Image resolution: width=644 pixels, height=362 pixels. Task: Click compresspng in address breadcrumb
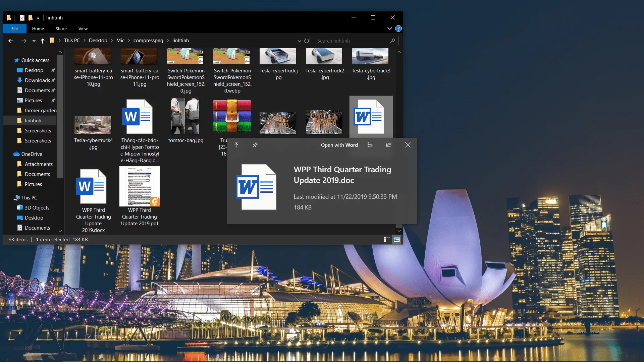148,41
